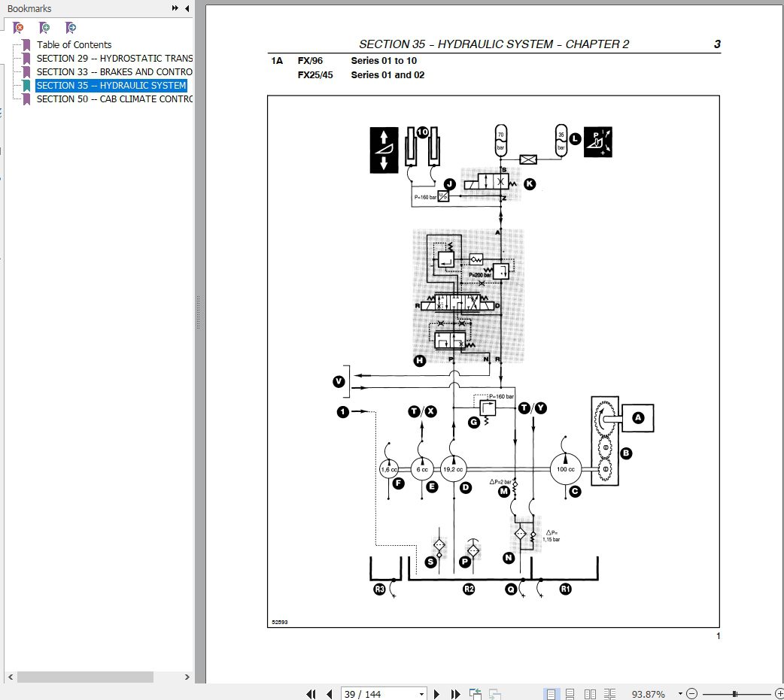Delete the selected bookmark

[x=18, y=28]
